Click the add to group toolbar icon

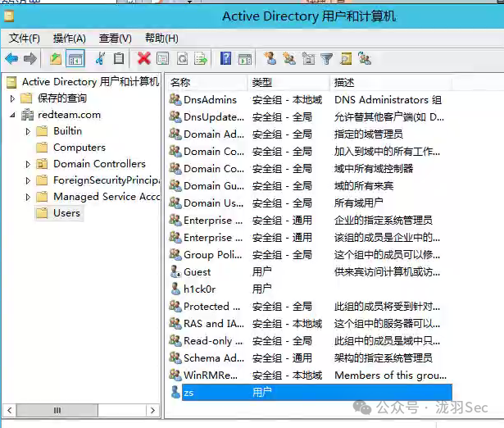tap(365, 59)
